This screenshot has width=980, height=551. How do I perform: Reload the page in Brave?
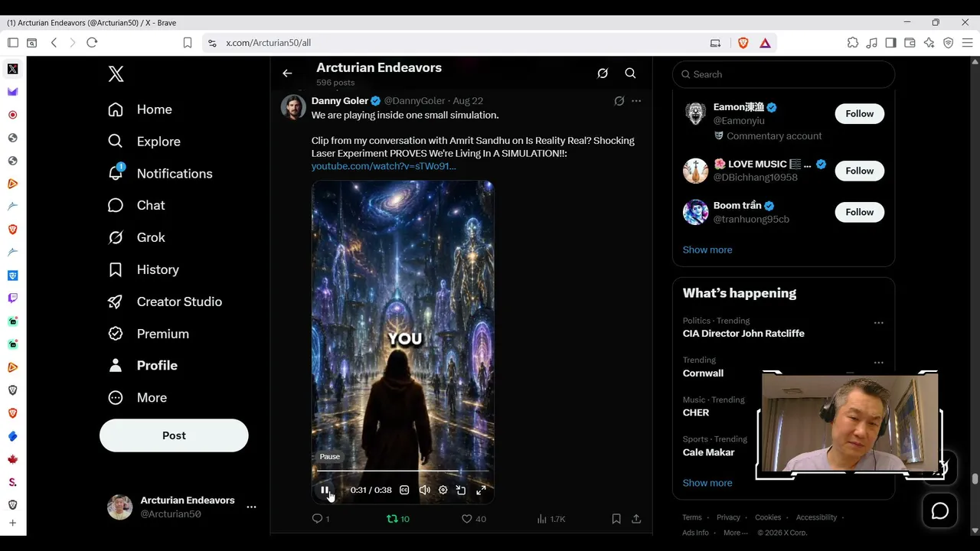[x=92, y=43]
